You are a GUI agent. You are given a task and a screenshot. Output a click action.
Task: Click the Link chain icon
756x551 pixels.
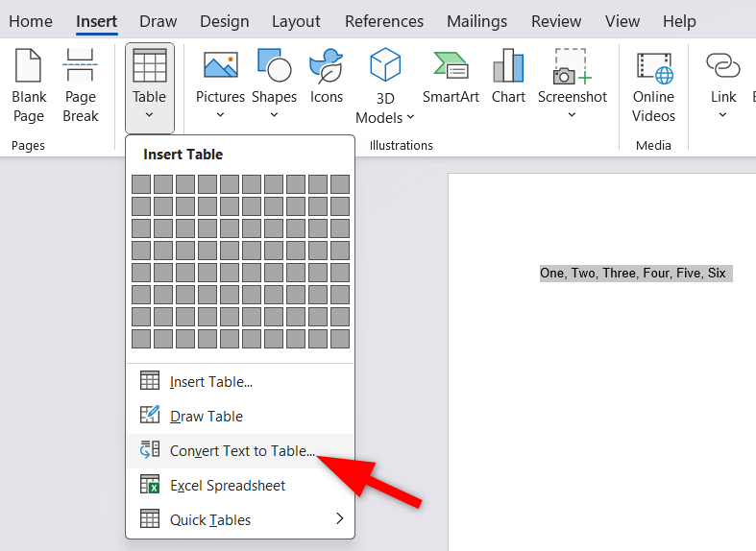pos(722,65)
